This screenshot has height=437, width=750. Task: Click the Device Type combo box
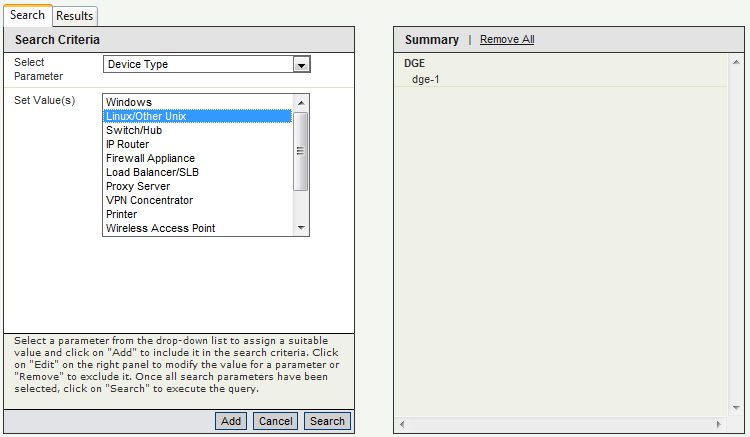pos(198,64)
